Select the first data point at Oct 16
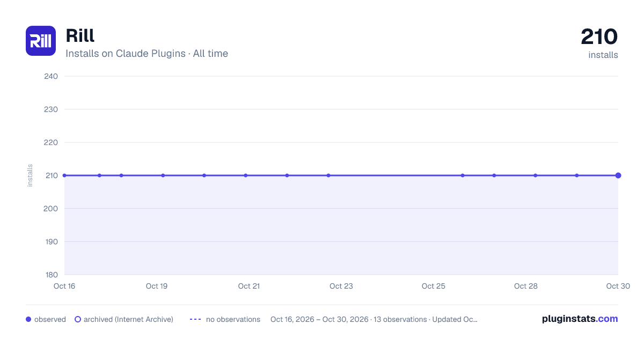This screenshot has height=338, width=644. click(x=64, y=175)
